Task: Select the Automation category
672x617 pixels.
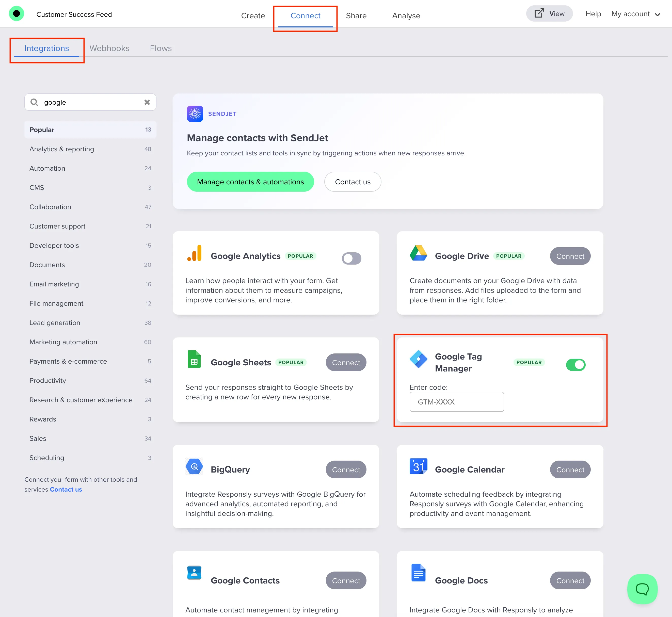Action: click(90, 168)
